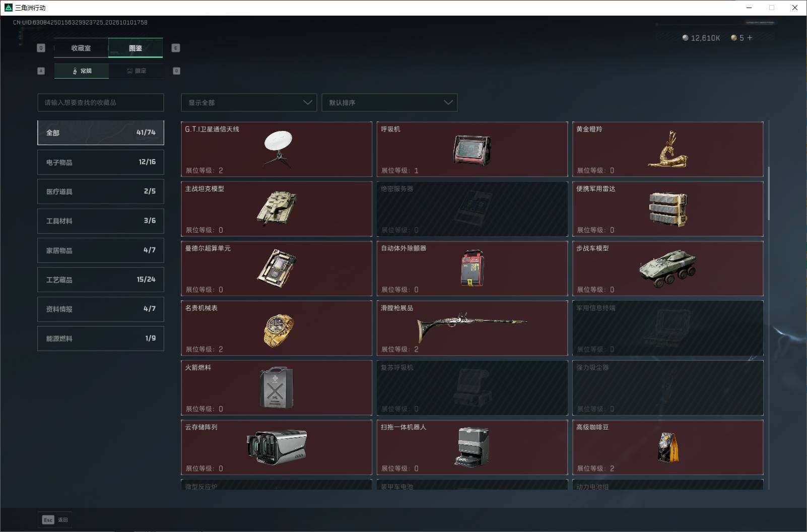Filter by 医疗道具 category
807x532 pixels.
[101, 191]
